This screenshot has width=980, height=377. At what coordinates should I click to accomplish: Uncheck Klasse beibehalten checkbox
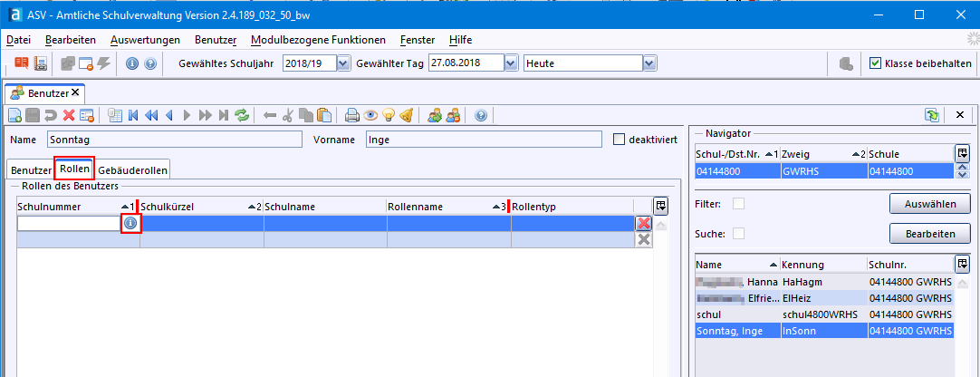pos(875,63)
